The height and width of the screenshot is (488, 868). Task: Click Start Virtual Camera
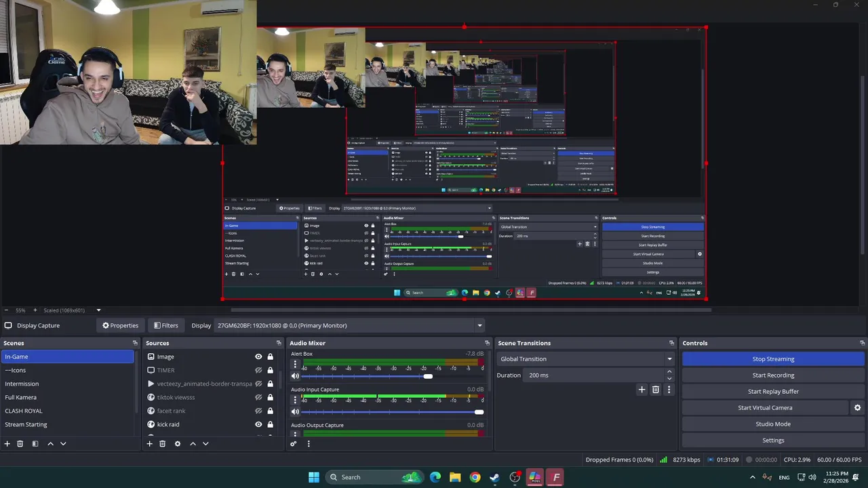coord(765,408)
